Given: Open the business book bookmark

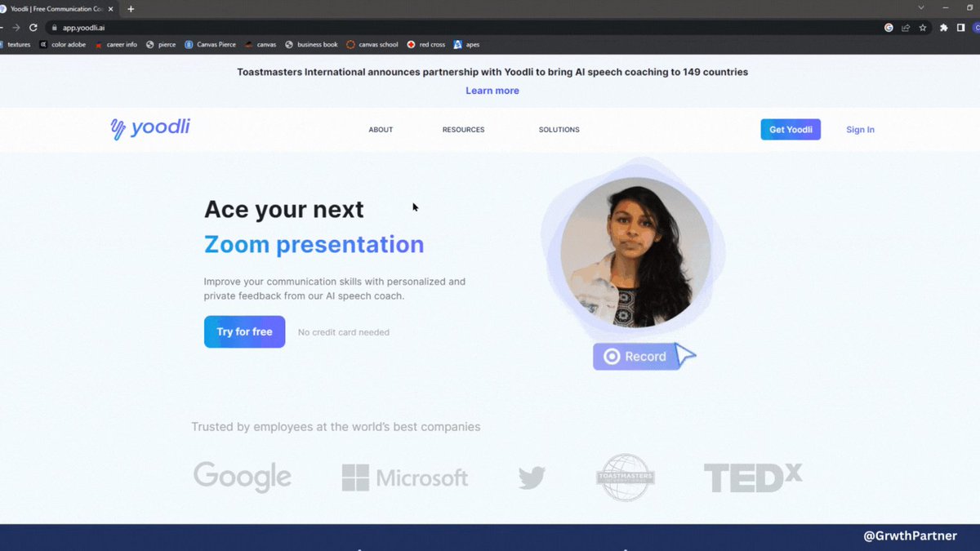Looking at the screenshot, I should pos(311,45).
